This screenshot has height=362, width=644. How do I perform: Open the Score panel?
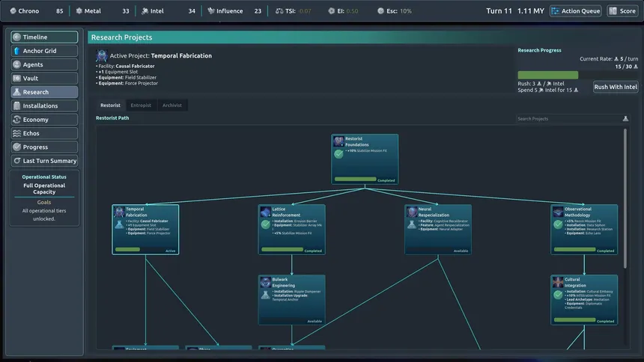(x=622, y=11)
